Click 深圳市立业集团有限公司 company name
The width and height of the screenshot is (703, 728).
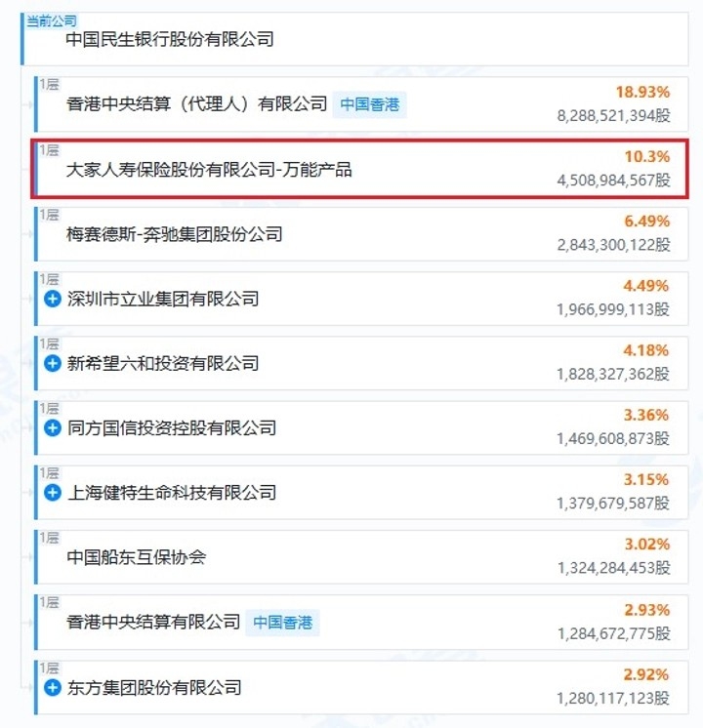[x=163, y=299]
